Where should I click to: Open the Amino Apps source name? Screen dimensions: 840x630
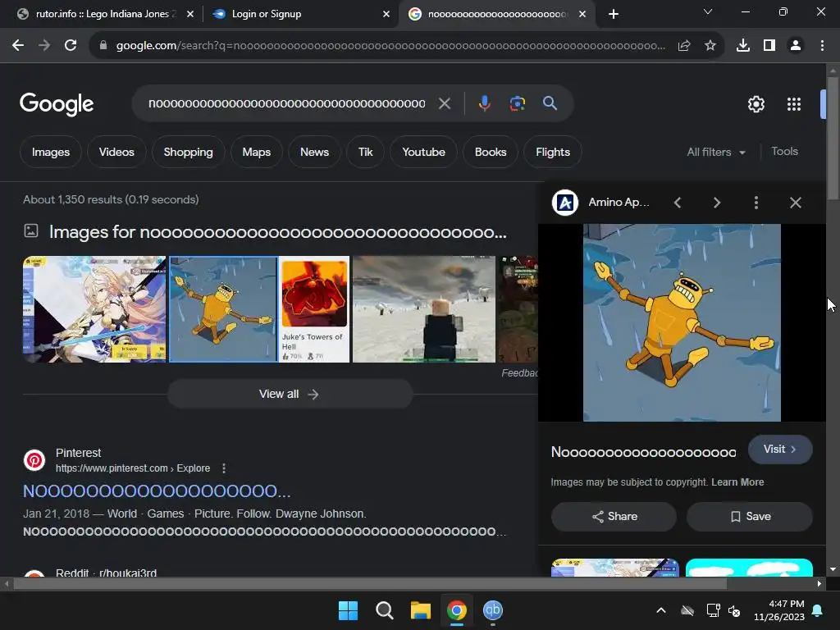(x=619, y=202)
